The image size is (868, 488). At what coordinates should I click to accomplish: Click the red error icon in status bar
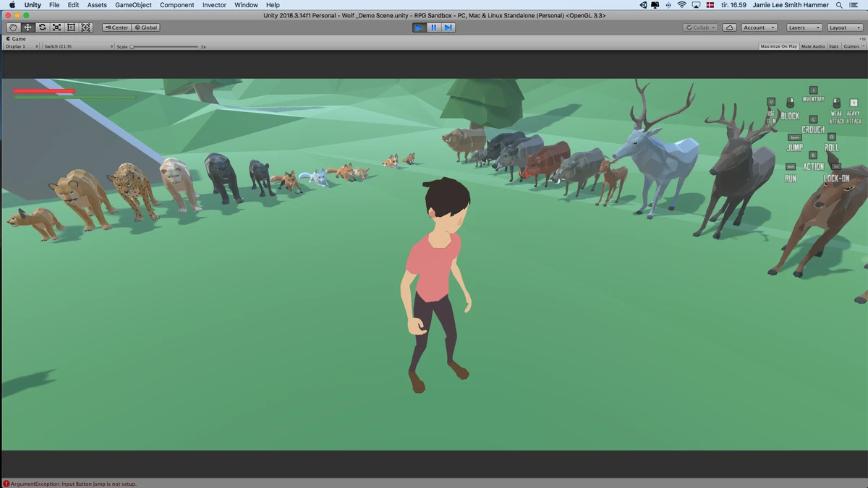[6, 484]
